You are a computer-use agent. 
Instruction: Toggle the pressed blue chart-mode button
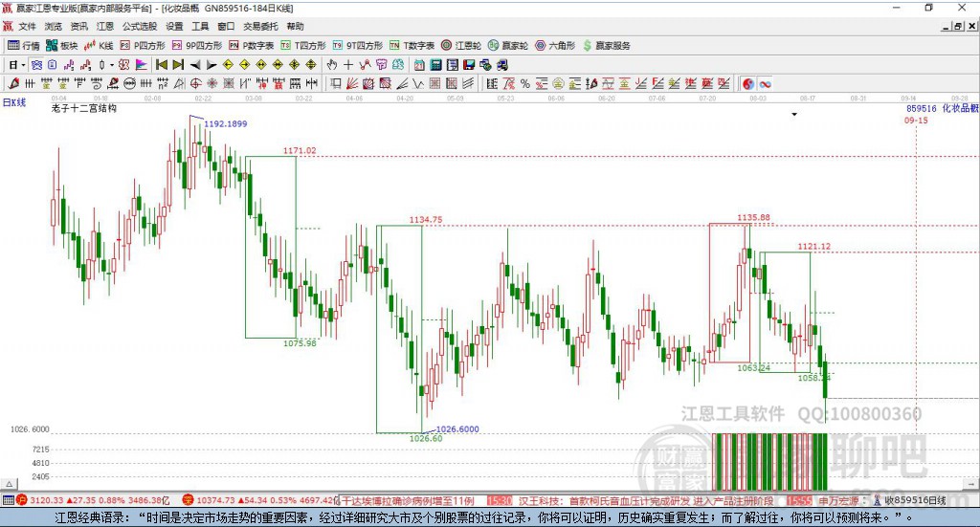(x=36, y=65)
